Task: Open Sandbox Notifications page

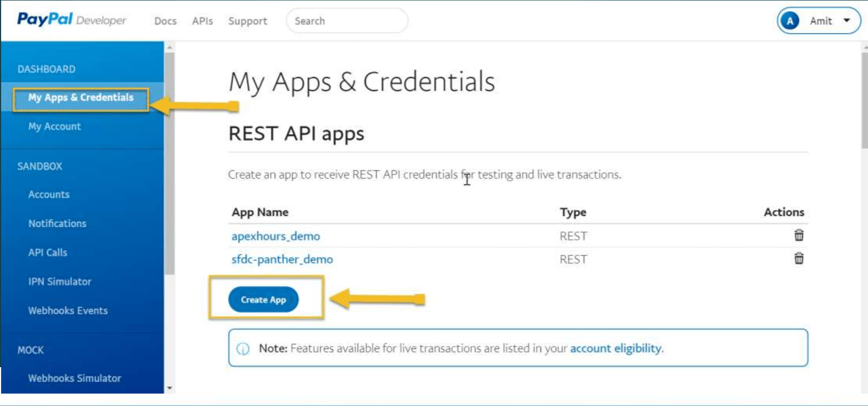Action: coord(57,223)
